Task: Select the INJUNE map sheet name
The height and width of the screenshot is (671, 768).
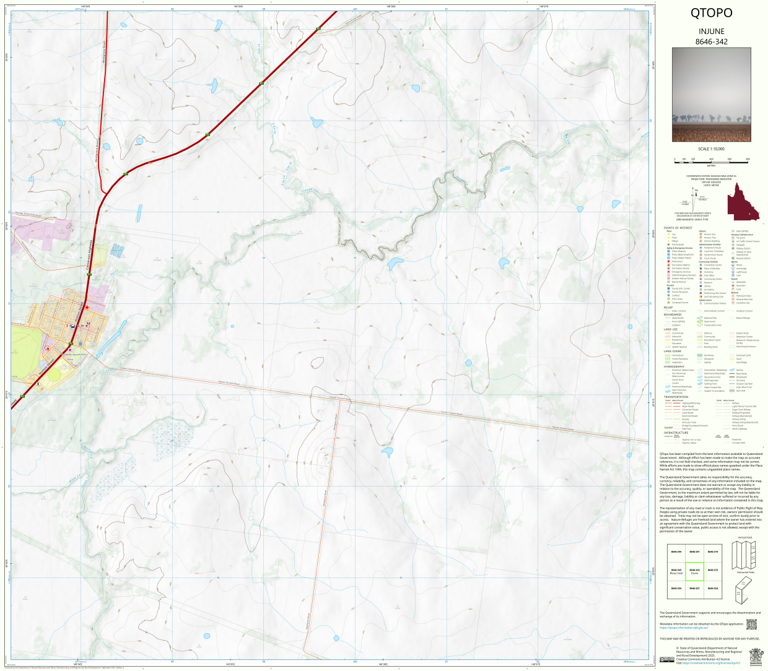Action: coord(711,31)
